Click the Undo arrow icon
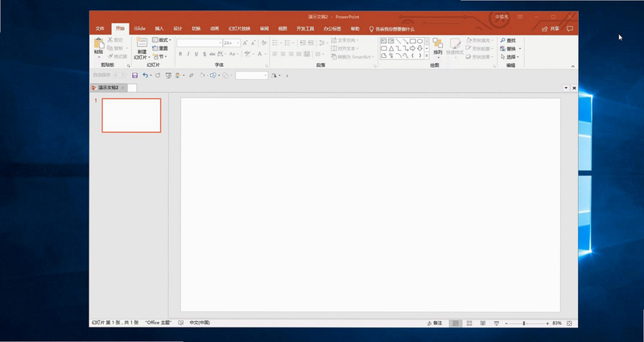644x342 pixels. coord(145,76)
